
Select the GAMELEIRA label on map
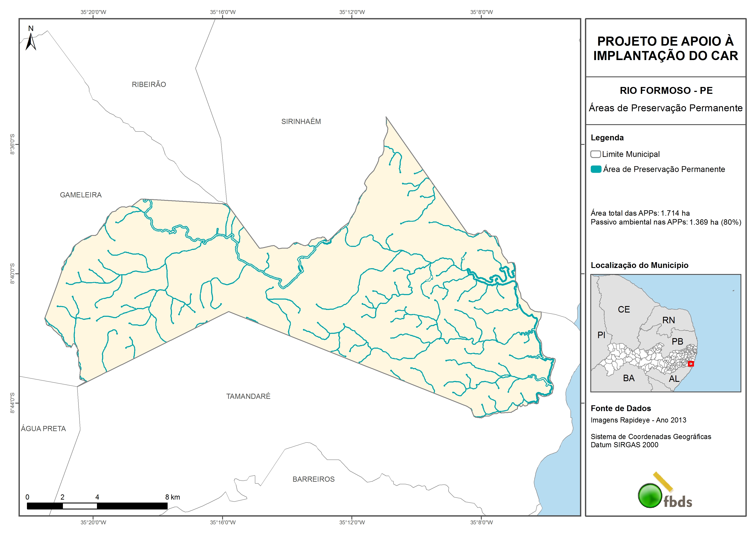(x=81, y=195)
